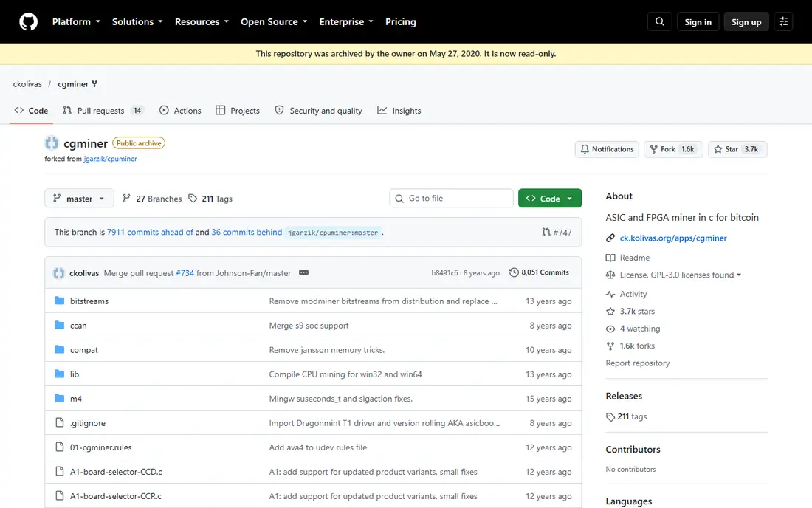
Task: Switch to the Pull requests tab
Action: pyautogui.click(x=103, y=110)
